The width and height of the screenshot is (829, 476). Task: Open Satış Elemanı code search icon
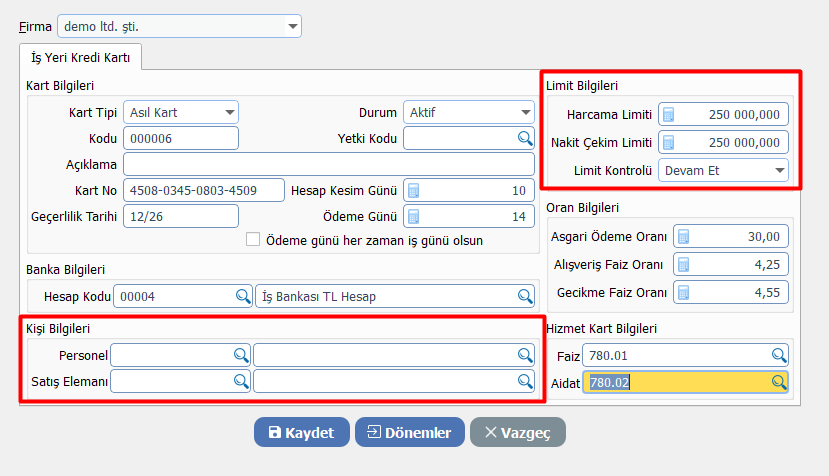(241, 381)
